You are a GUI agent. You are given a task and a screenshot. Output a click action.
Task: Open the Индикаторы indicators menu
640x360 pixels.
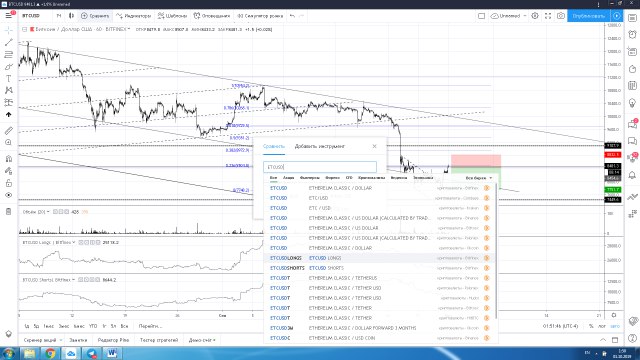(133, 16)
